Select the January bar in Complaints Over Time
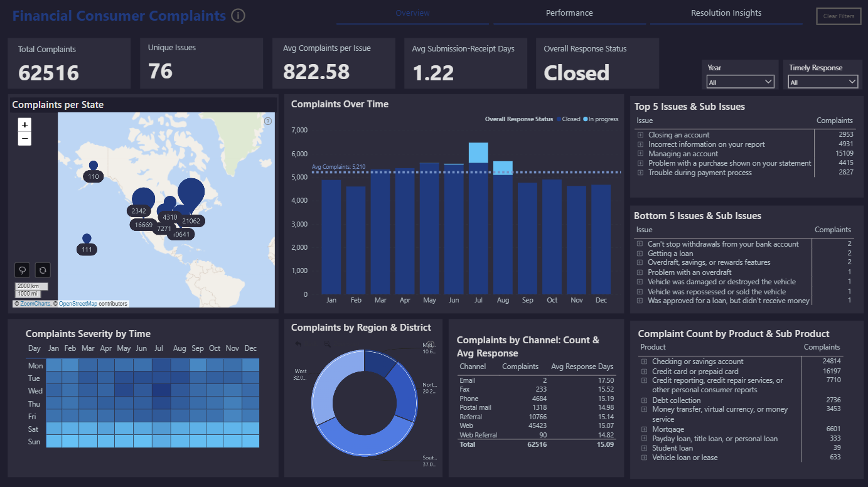The width and height of the screenshot is (868, 487). click(331, 237)
